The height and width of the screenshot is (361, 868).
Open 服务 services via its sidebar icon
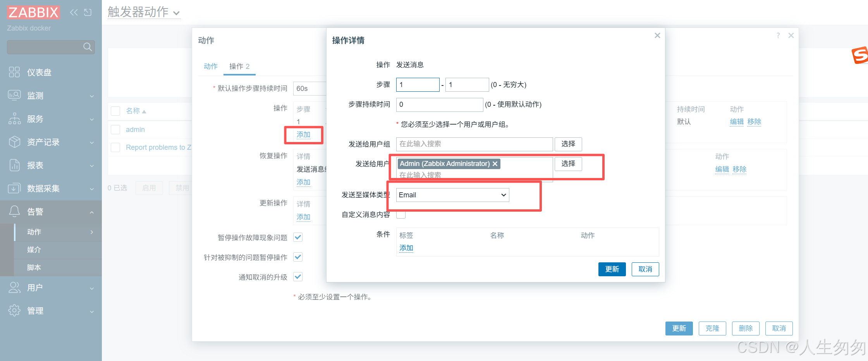coord(14,119)
